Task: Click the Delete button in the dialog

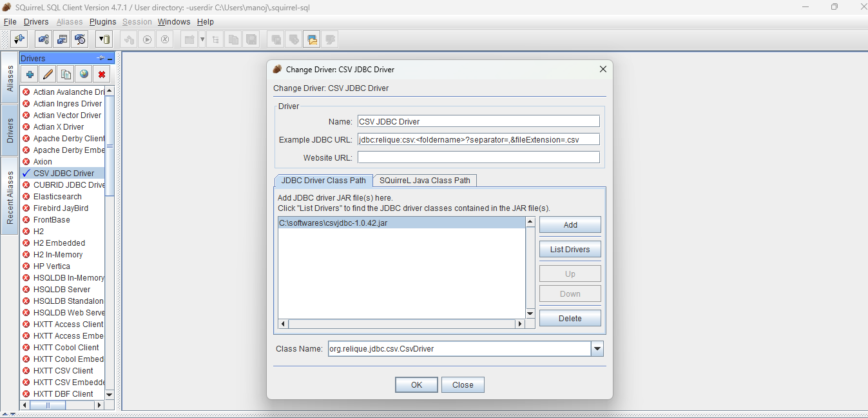Action: (x=570, y=318)
